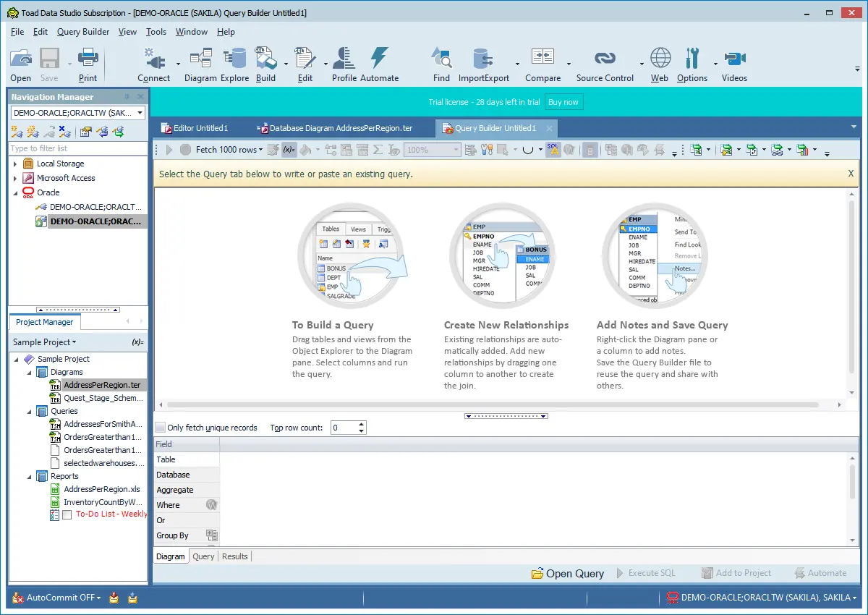Open the Videos camera icon
Screen dimensions: 868x615
734,64
